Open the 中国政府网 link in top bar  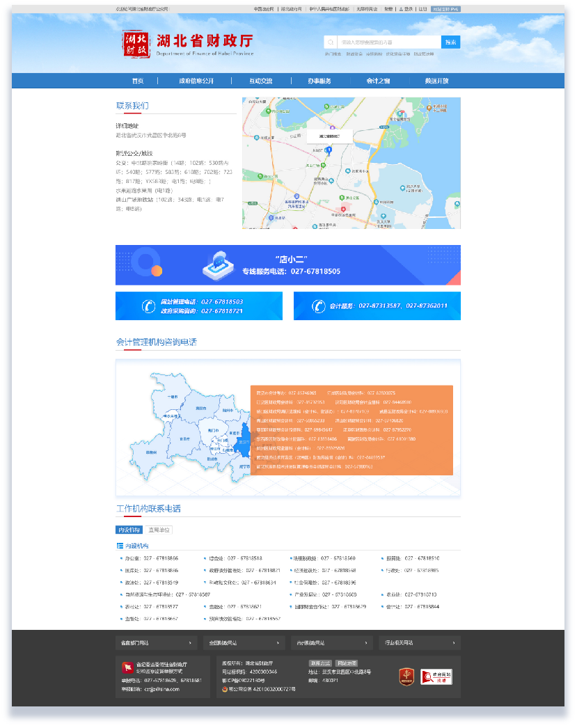click(264, 9)
